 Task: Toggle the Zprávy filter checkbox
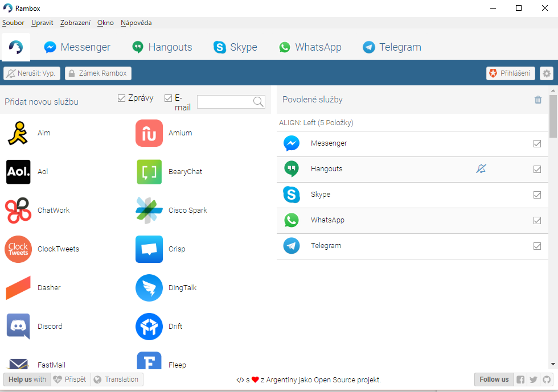pos(121,98)
